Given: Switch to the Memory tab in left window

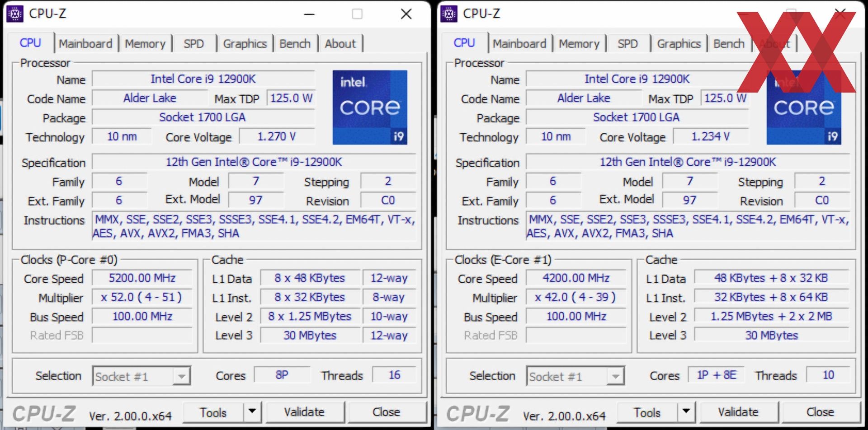Looking at the screenshot, I should [145, 43].
